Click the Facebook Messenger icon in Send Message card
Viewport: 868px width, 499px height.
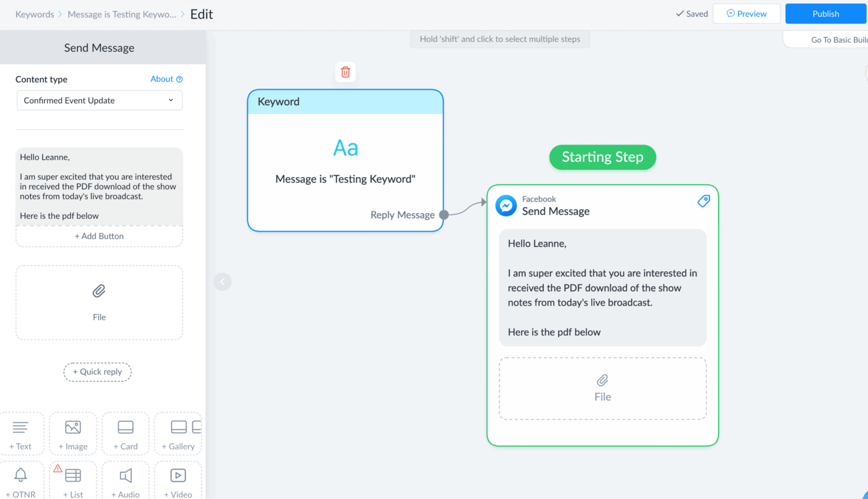coord(506,206)
